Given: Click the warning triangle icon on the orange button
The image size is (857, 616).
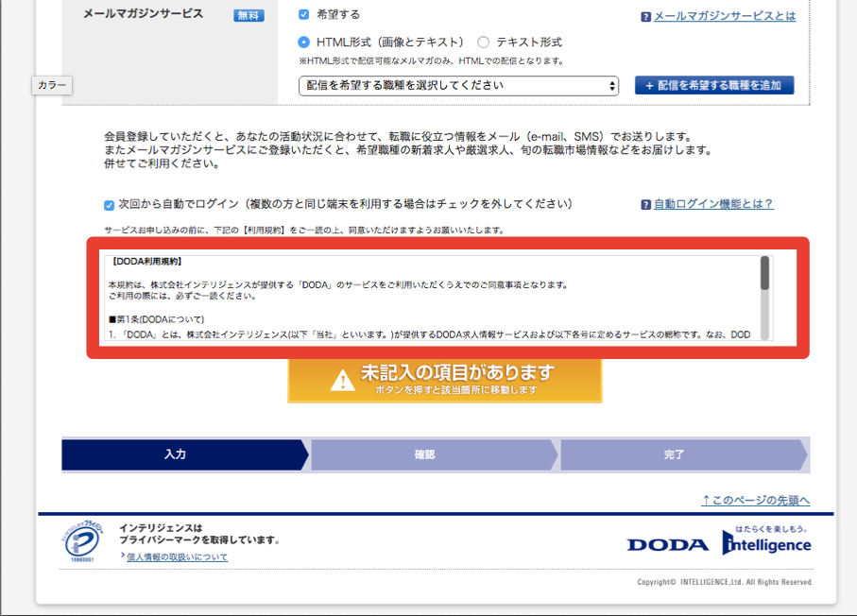Looking at the screenshot, I should [x=342, y=380].
